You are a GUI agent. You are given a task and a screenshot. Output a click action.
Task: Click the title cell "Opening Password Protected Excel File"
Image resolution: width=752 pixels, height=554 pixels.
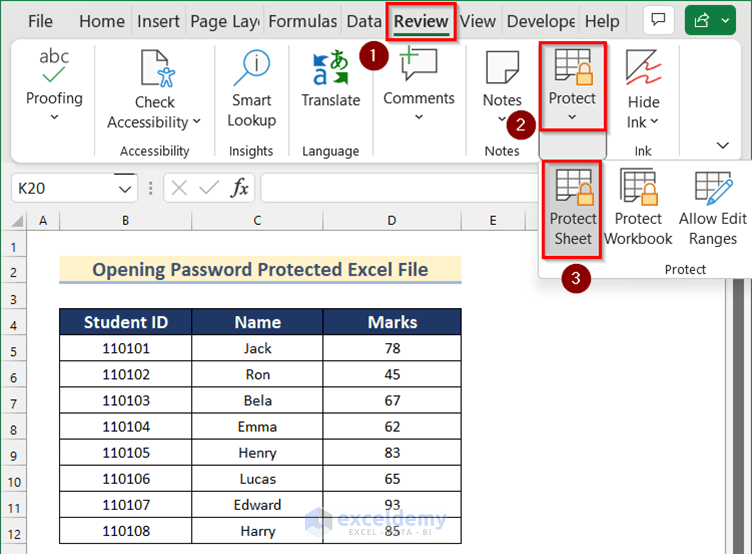coord(260,269)
